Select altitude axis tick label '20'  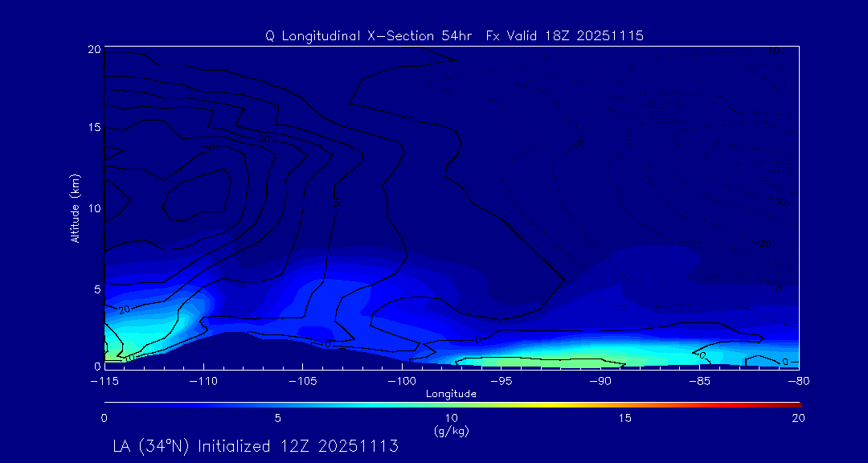tap(95, 49)
